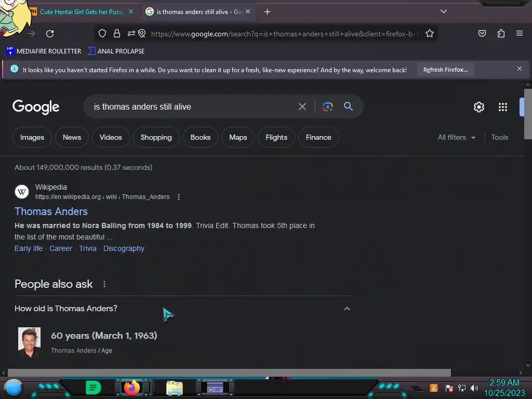This screenshot has width=532, height=399.
Task: Select the Finance filter
Action: pyautogui.click(x=318, y=137)
